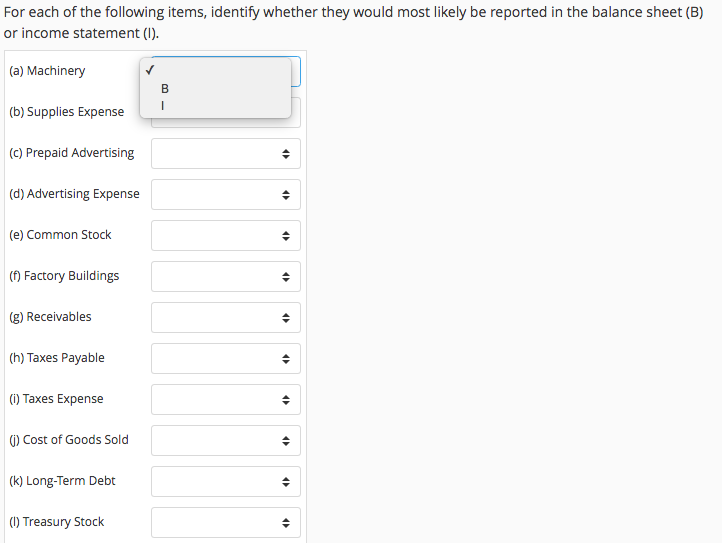
Task: Click the Prepaid Advertising selector arrows
Action: pyautogui.click(x=285, y=154)
